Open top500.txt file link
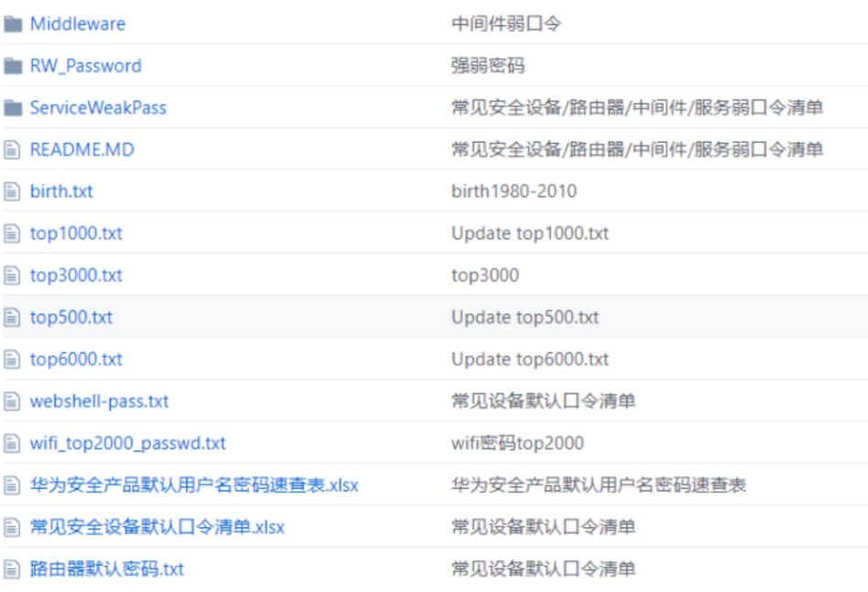The width and height of the screenshot is (868, 592). point(71,318)
